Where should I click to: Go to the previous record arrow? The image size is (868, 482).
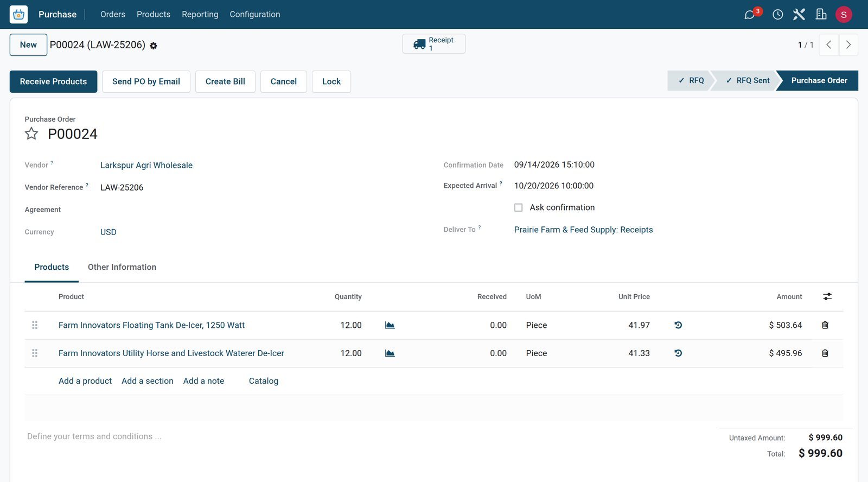tap(829, 45)
